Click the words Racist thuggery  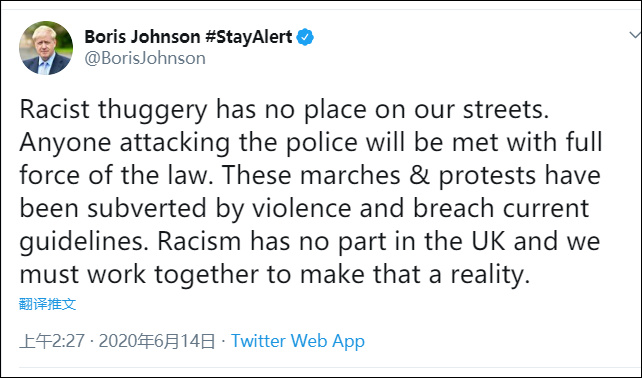(113, 111)
